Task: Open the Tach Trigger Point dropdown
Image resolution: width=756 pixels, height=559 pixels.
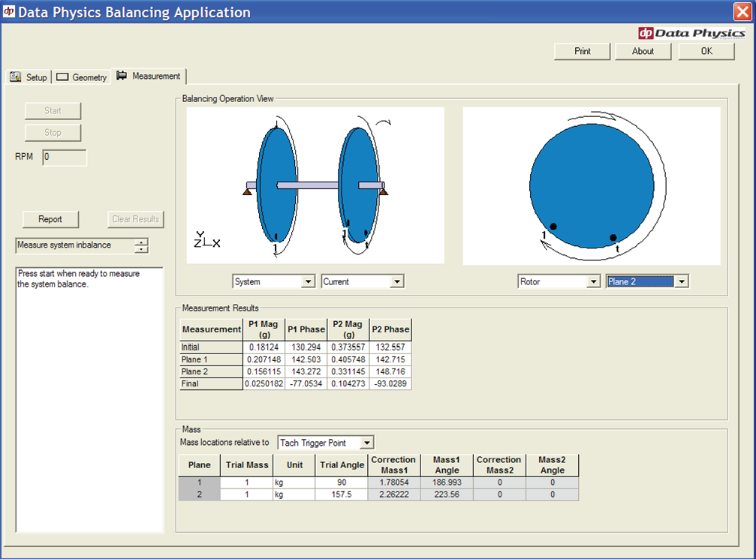Action: click(x=367, y=443)
